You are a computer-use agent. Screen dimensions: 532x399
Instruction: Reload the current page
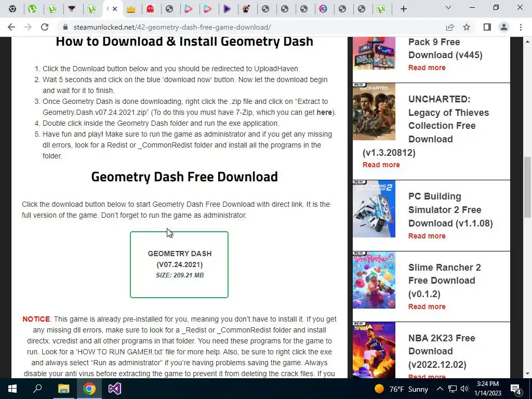(x=45, y=27)
